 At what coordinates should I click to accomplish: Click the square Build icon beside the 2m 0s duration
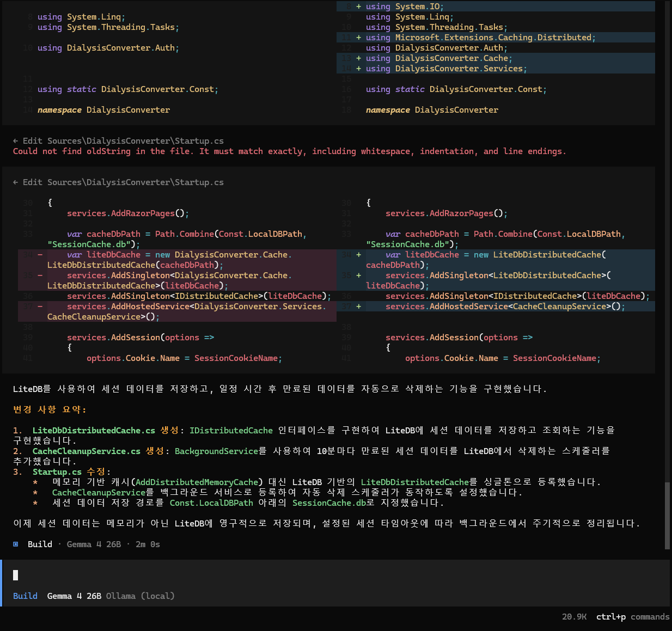pos(16,544)
